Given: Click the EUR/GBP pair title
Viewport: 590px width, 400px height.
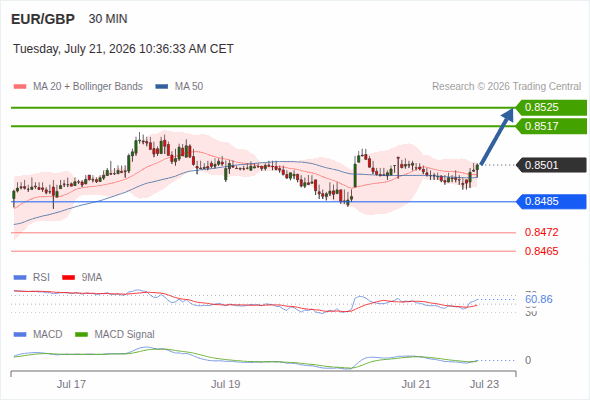Looking at the screenshot, I should pyautogui.click(x=43, y=19).
